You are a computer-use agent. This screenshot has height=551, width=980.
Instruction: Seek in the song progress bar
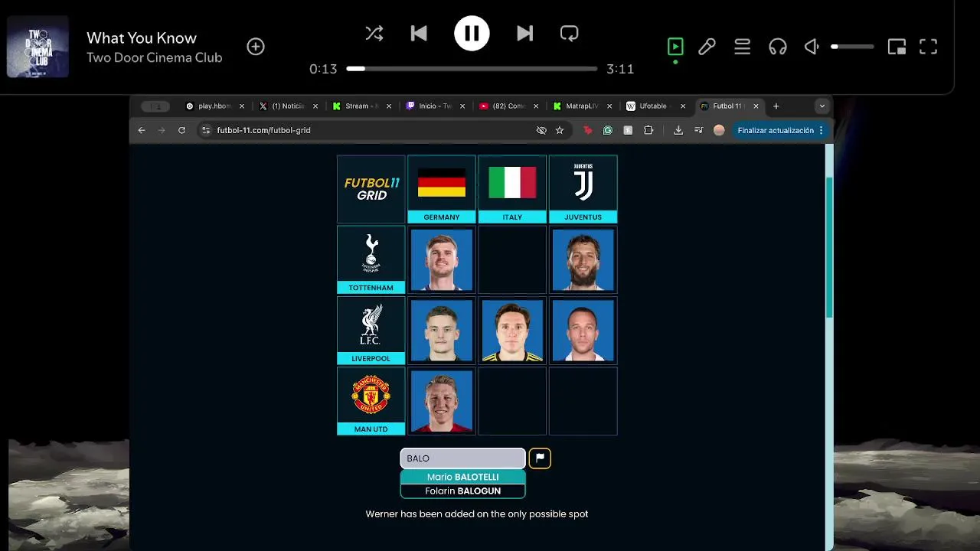[x=472, y=69]
